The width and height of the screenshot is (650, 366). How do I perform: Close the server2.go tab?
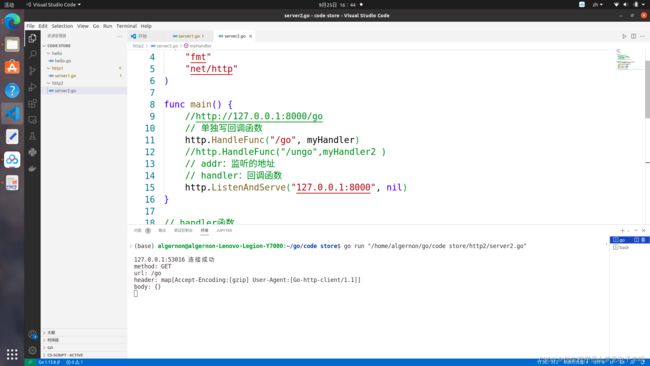coord(250,36)
